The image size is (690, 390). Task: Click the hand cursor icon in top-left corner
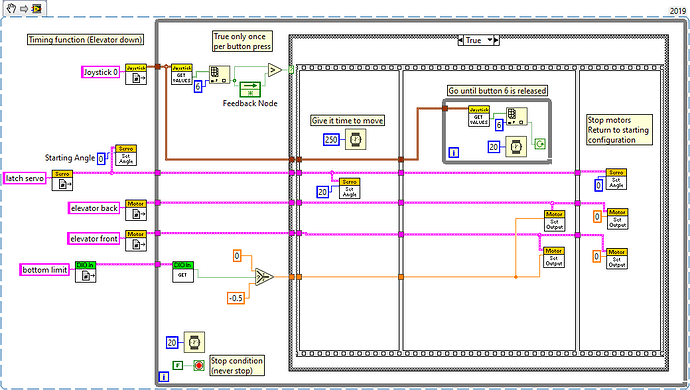click(11, 8)
